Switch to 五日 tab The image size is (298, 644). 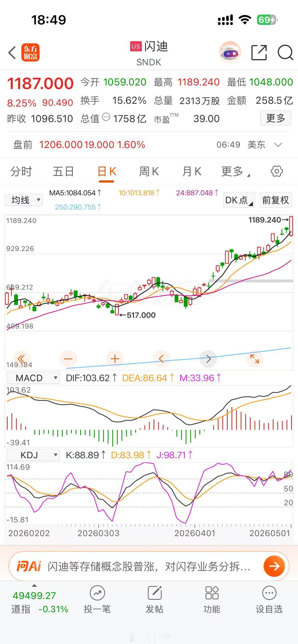click(x=63, y=171)
